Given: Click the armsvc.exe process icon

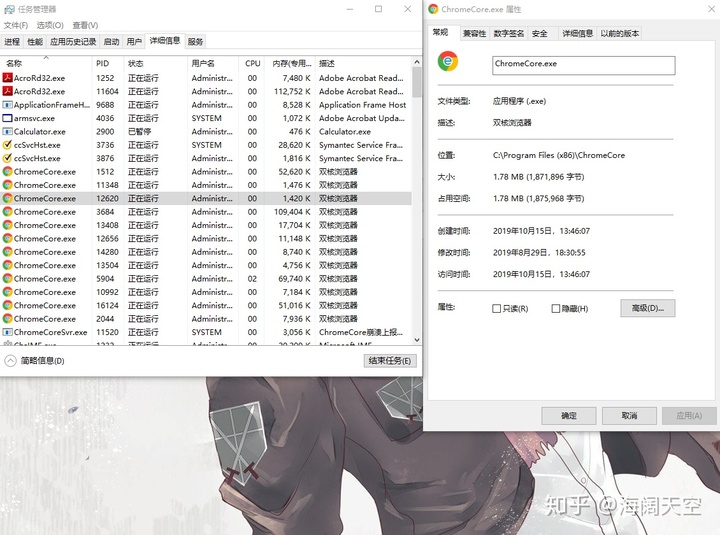Looking at the screenshot, I should click(x=7, y=118).
